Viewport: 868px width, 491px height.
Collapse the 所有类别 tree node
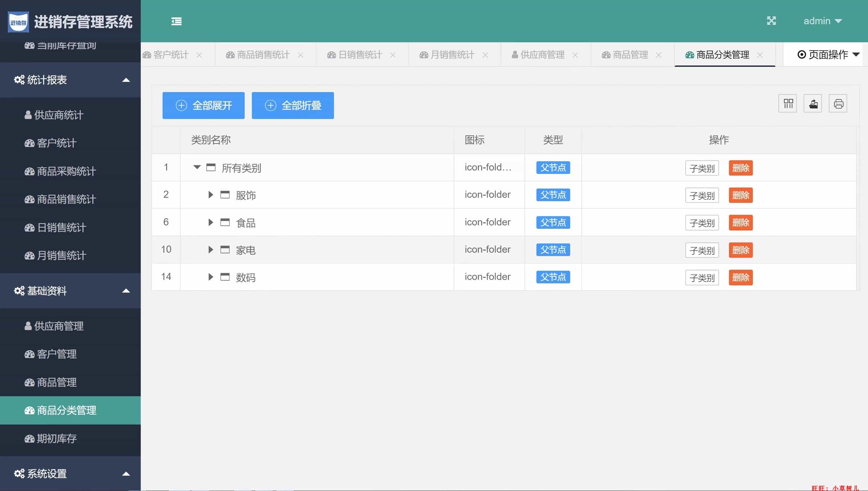pyautogui.click(x=197, y=167)
